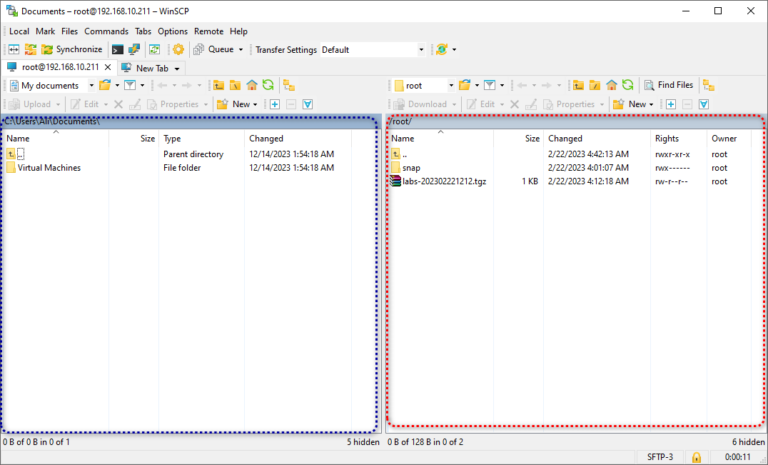
Task: Click the Synchronize button
Action: click(x=71, y=49)
